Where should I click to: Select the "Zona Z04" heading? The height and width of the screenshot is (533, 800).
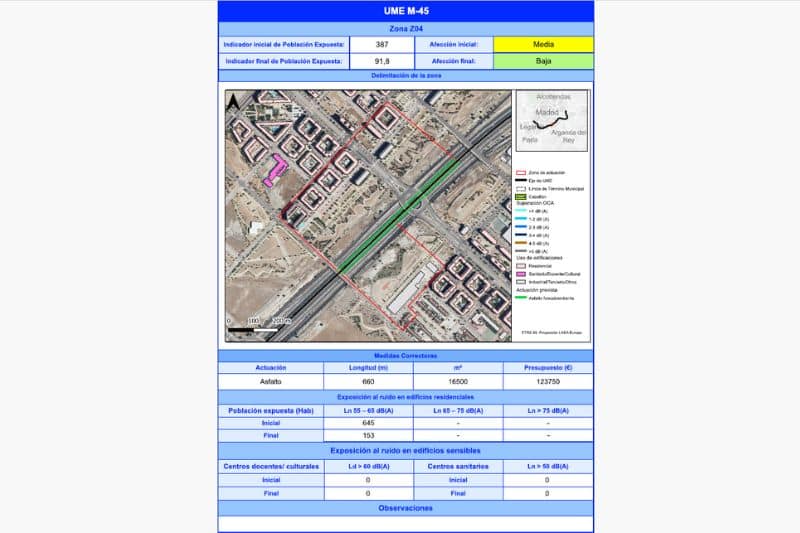click(x=406, y=29)
